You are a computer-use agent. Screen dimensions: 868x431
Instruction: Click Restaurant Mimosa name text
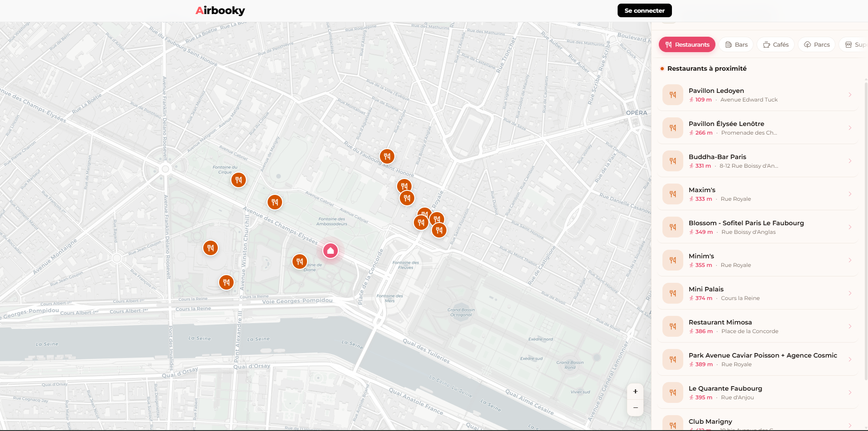pos(720,322)
